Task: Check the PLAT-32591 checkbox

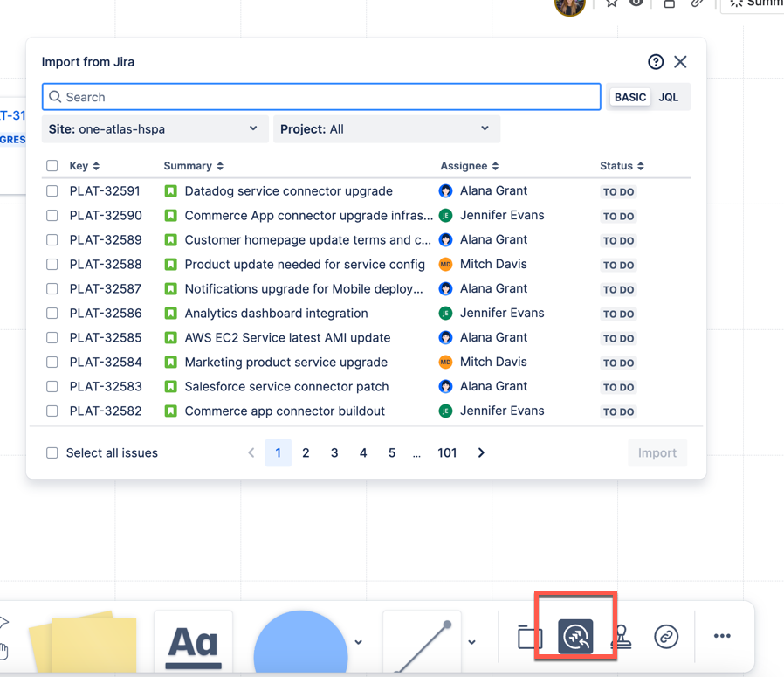Action: [52, 191]
